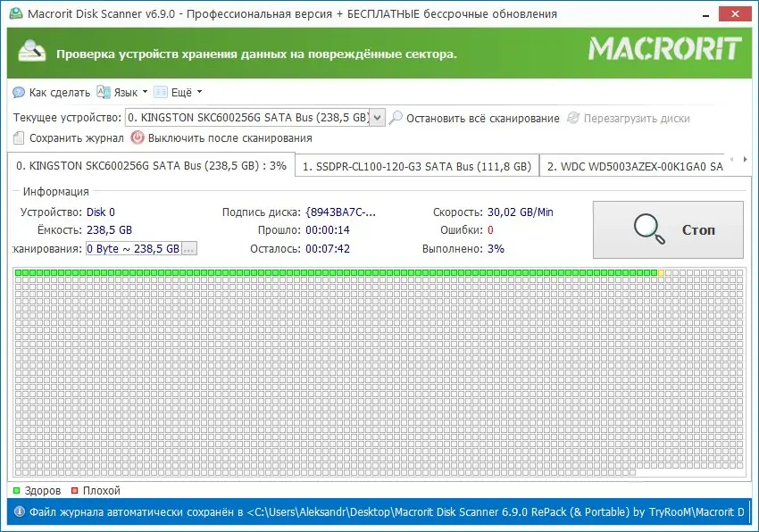Image resolution: width=759 pixels, height=532 pixels.
Task: Open the 'Как сделать' help item
Action: [52, 93]
